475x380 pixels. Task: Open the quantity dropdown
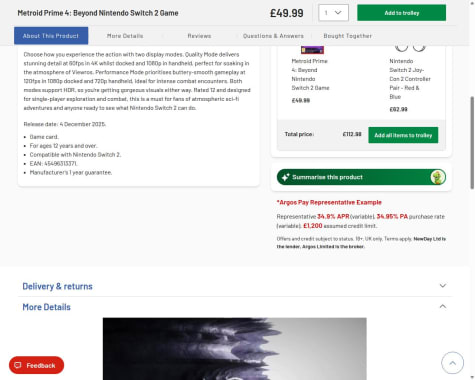click(333, 13)
